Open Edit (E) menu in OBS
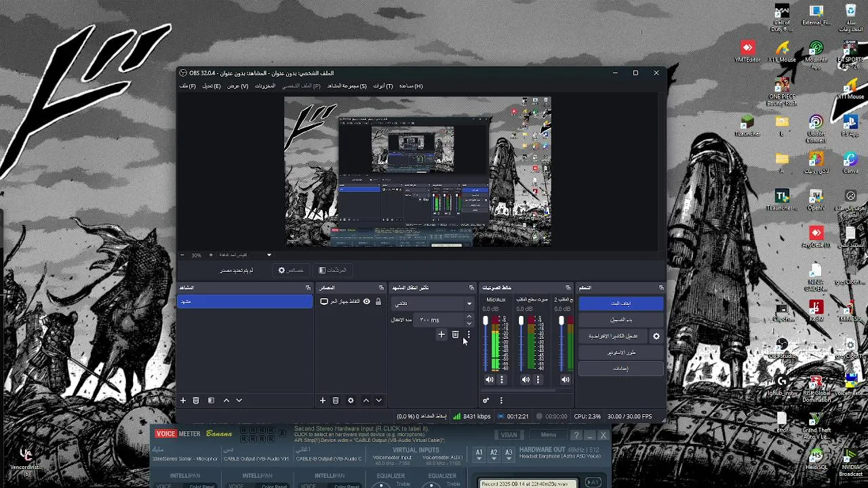The image size is (868, 488). [x=212, y=86]
